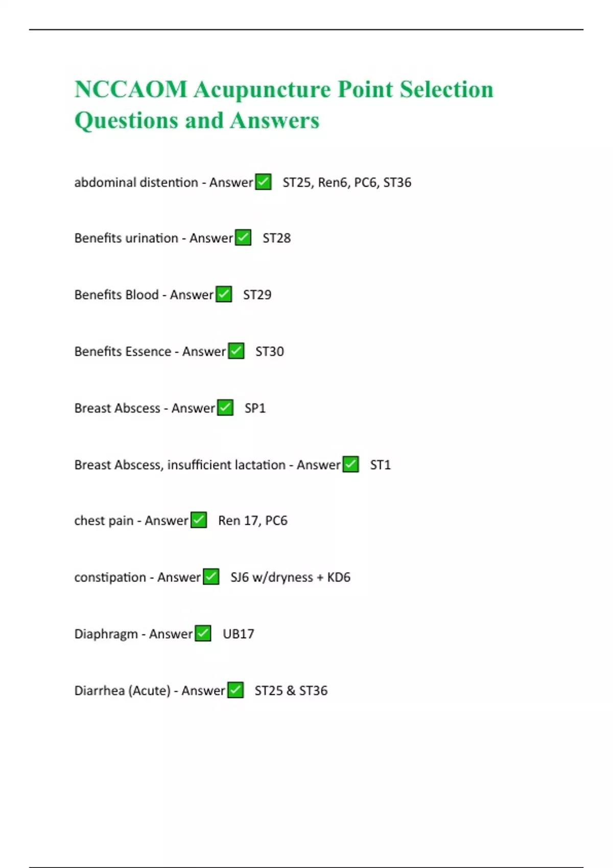
Task: Click the checkbox on the Diarrhea (Acute) line
Action: coord(235,690)
